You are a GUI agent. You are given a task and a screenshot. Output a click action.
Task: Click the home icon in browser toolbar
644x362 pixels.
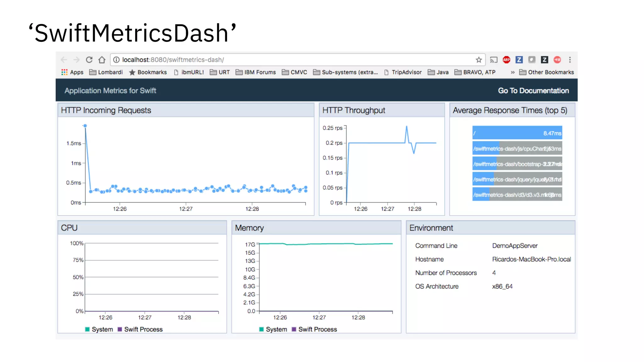[x=102, y=60]
